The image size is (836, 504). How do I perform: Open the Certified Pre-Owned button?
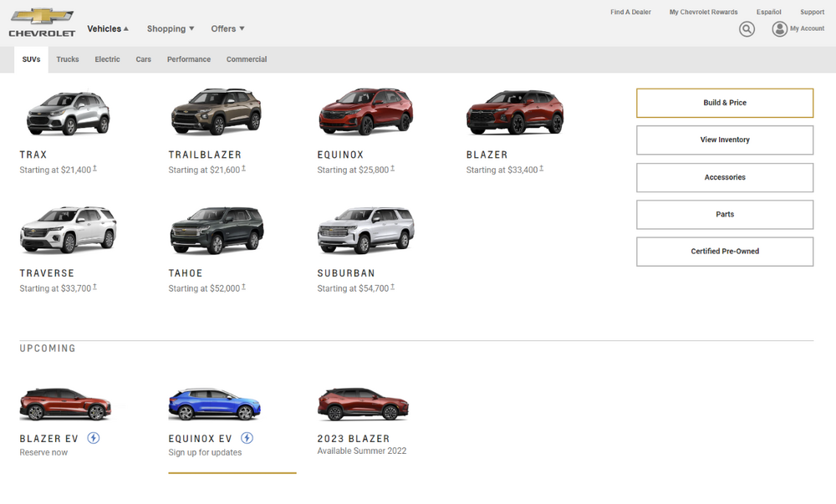[x=724, y=252]
